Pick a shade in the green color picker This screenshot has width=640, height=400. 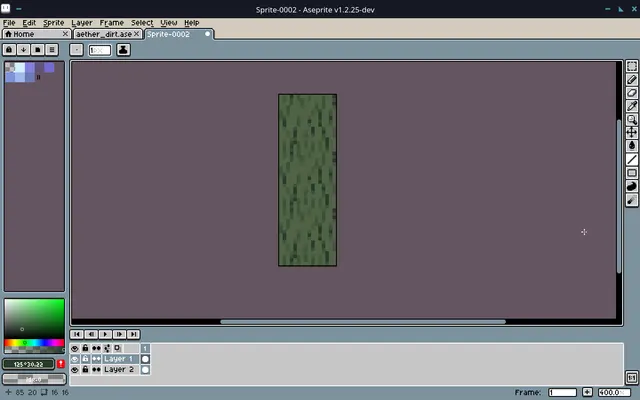[34, 318]
